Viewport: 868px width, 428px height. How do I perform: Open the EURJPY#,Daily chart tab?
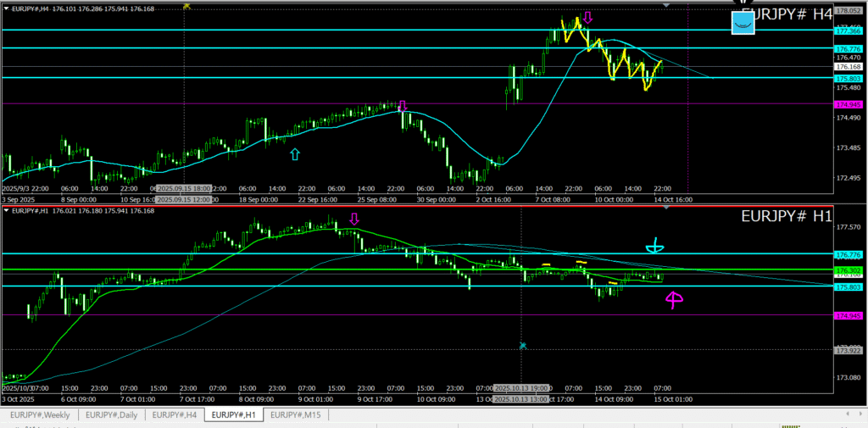112,414
